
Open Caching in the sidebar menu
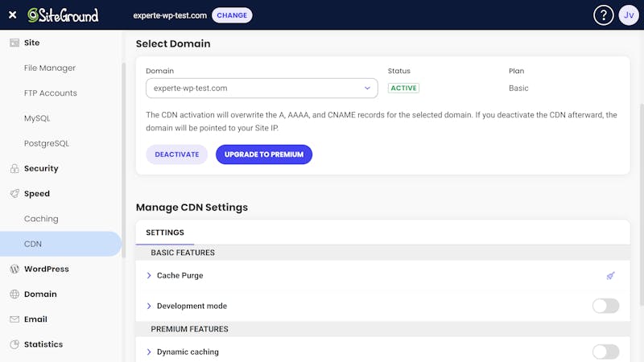[41, 219]
